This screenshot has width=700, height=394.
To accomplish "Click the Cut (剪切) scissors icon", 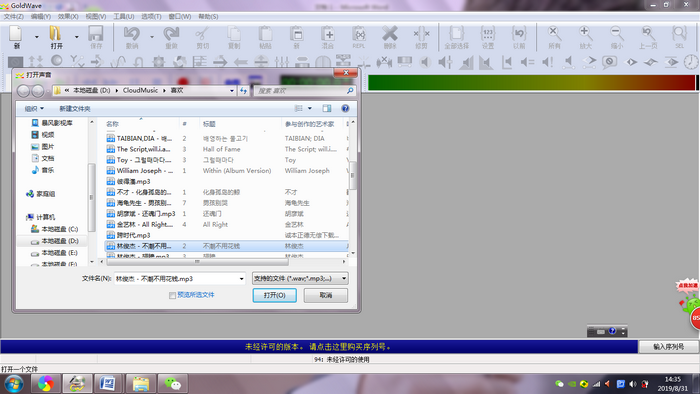I will pos(202,37).
